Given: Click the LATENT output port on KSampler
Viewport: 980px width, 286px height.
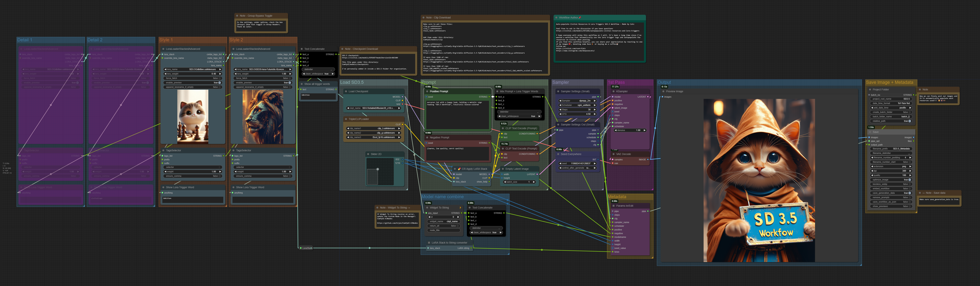Looking at the screenshot, I should 647,97.
